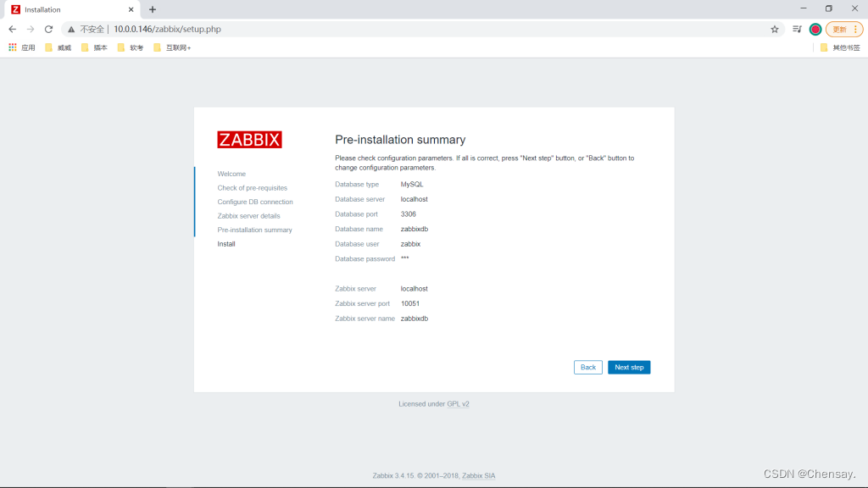Click the browser forward arrow

[x=31, y=30]
